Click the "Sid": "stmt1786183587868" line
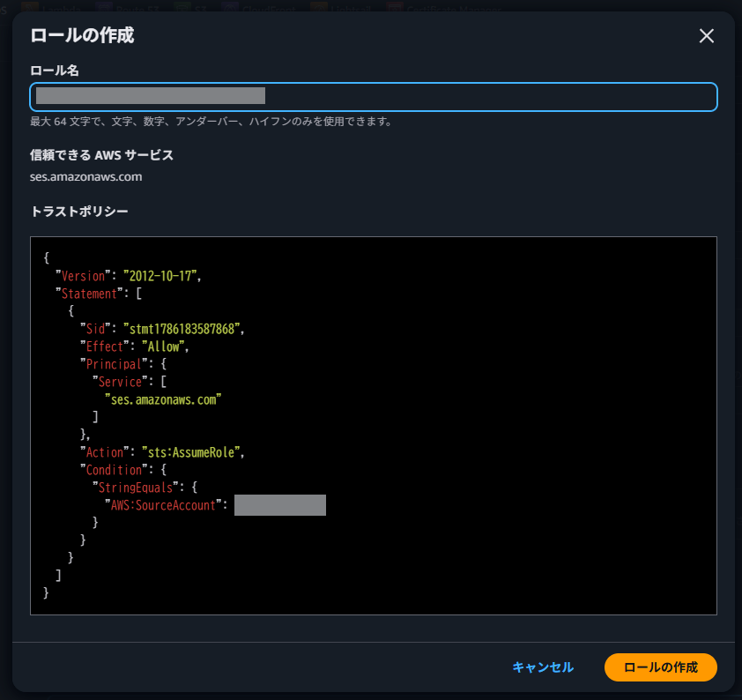Screen dimensions: 742x700 [x=162, y=329]
